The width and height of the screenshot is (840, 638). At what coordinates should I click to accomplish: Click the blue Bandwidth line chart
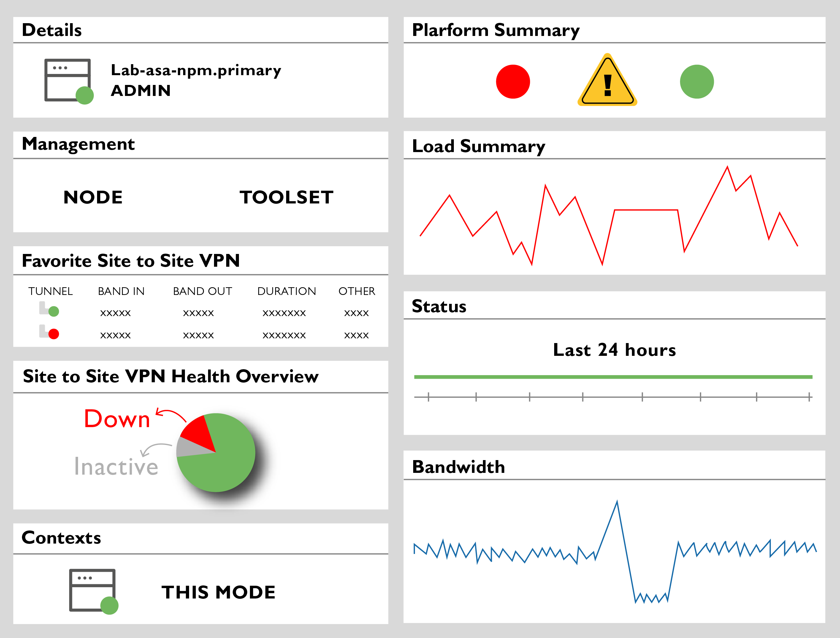click(x=615, y=552)
